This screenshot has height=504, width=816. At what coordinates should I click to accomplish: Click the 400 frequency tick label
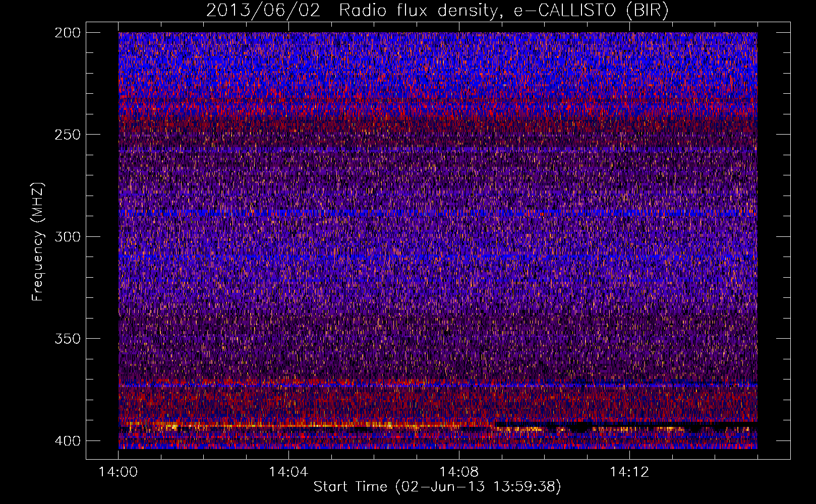click(67, 441)
